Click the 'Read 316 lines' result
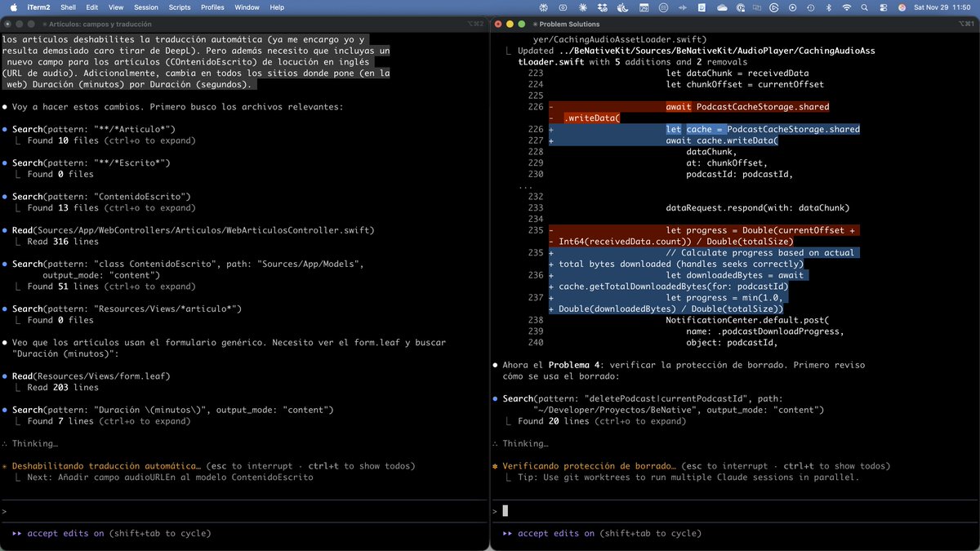 [x=63, y=242]
